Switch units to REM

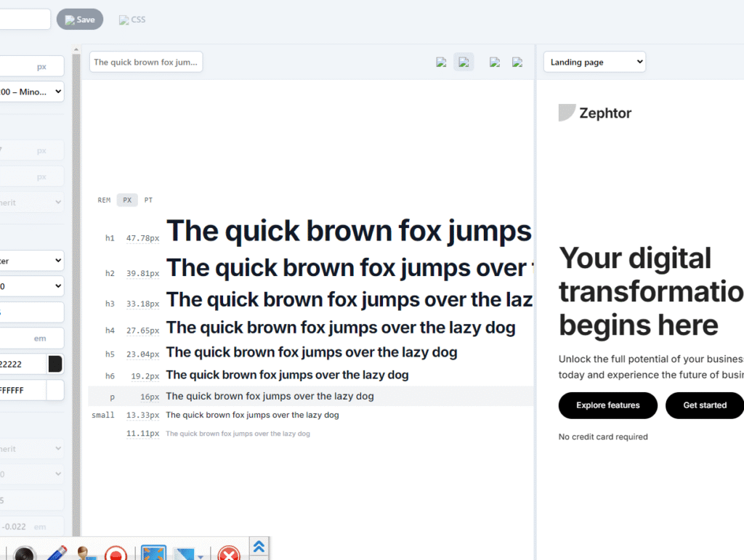click(104, 200)
